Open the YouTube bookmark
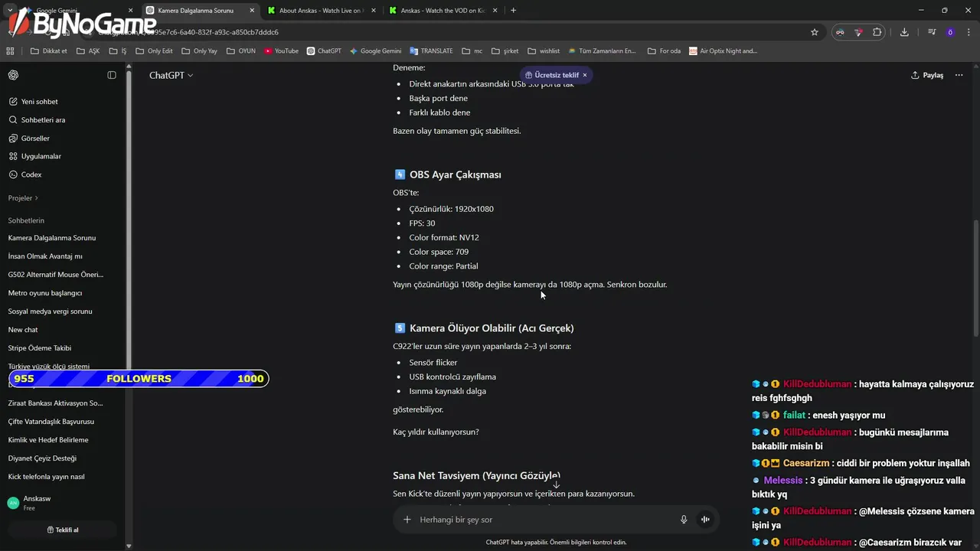The width and height of the screenshot is (980, 551). coord(281,51)
